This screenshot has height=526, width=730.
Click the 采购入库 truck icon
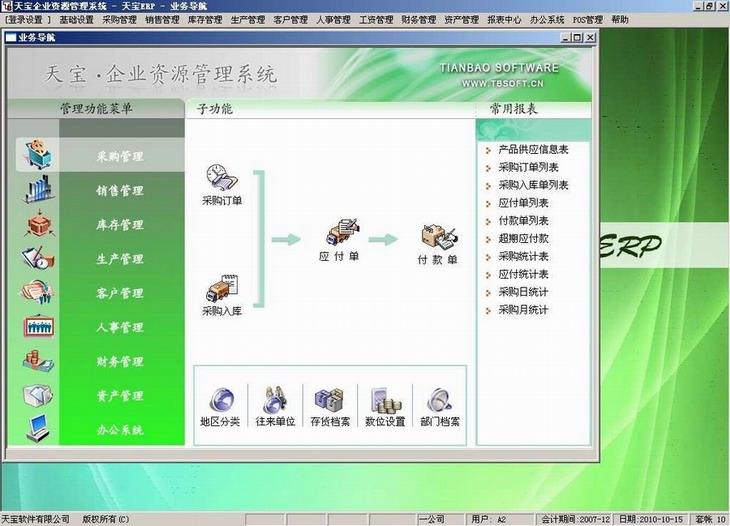point(221,290)
